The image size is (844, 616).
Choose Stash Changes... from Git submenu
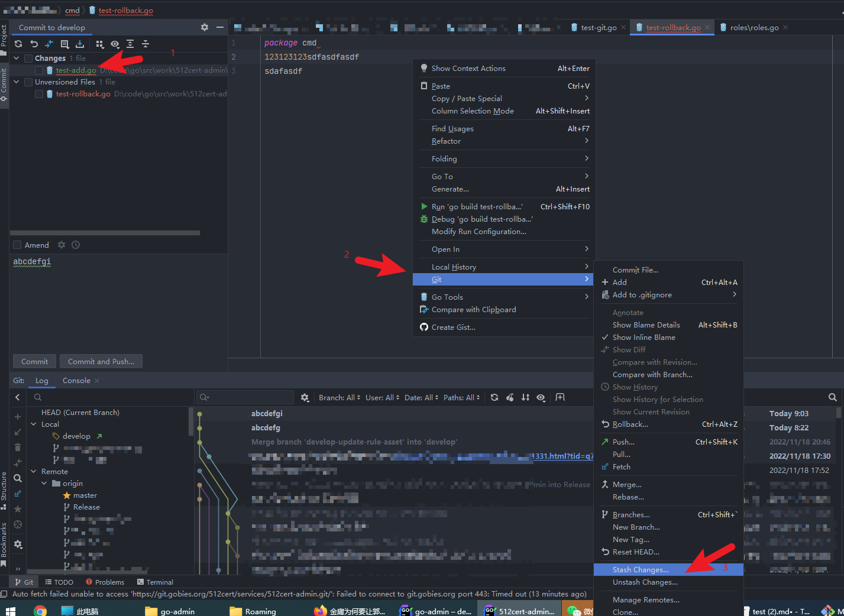668,570
